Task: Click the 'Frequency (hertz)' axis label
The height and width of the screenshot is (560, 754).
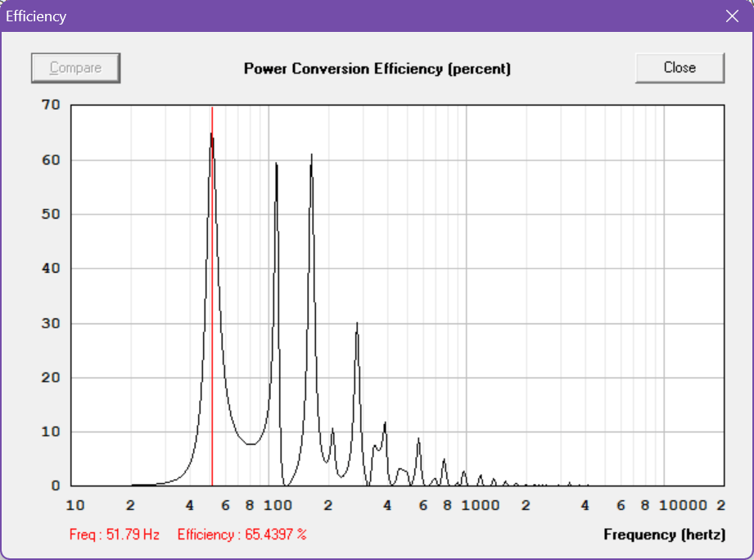Action: pyautogui.click(x=665, y=535)
